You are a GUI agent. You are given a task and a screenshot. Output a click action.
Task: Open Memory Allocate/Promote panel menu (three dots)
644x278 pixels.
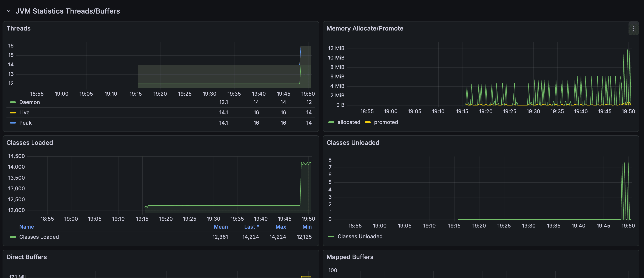click(633, 29)
